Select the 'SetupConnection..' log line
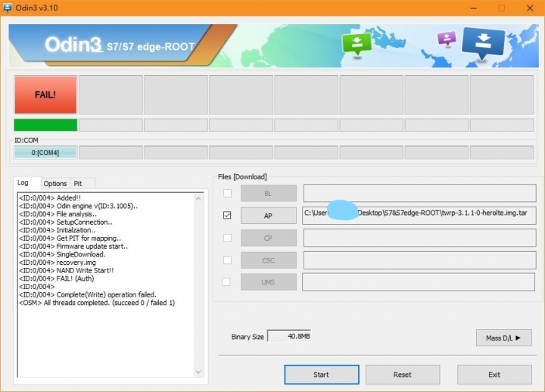The width and height of the screenshot is (545, 392). [x=66, y=222]
